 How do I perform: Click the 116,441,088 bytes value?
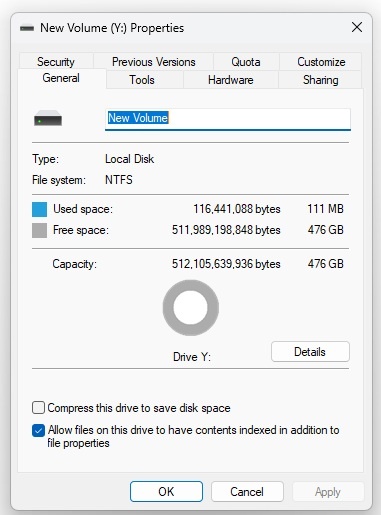(237, 209)
